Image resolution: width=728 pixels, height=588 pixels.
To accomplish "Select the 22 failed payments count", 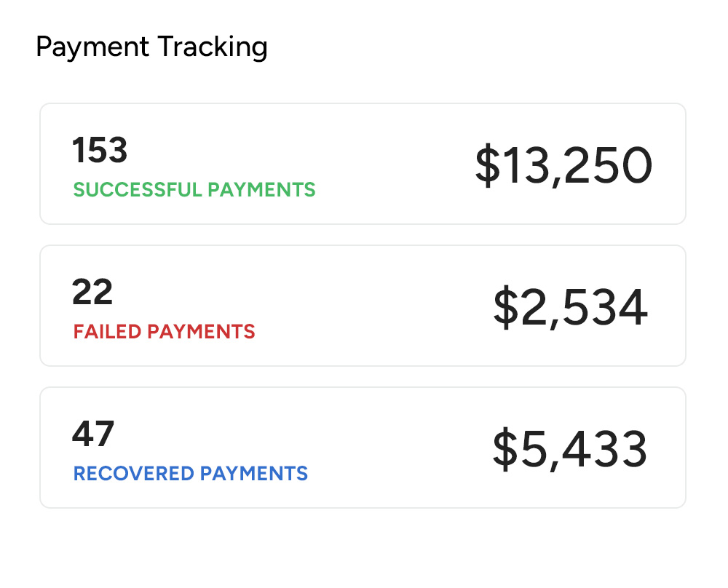I will (x=92, y=293).
